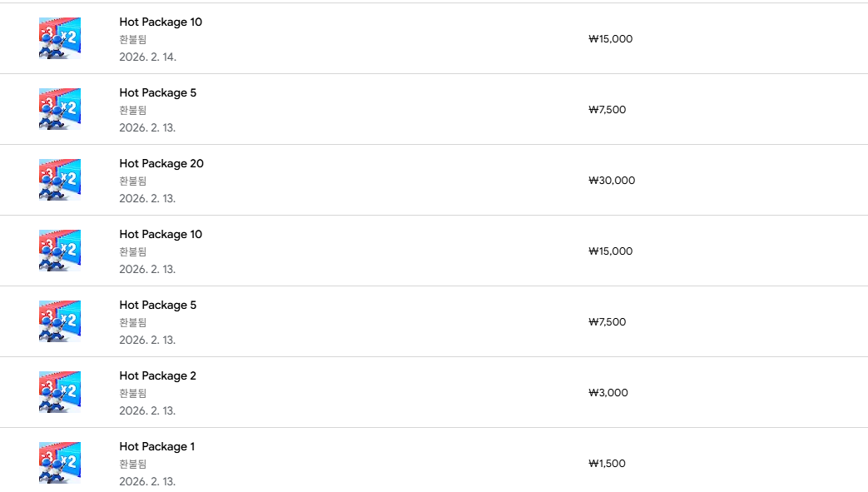This screenshot has height=492, width=868.
Task: Open the game thumbnail next to Hot Package 2
Action: click(x=60, y=392)
